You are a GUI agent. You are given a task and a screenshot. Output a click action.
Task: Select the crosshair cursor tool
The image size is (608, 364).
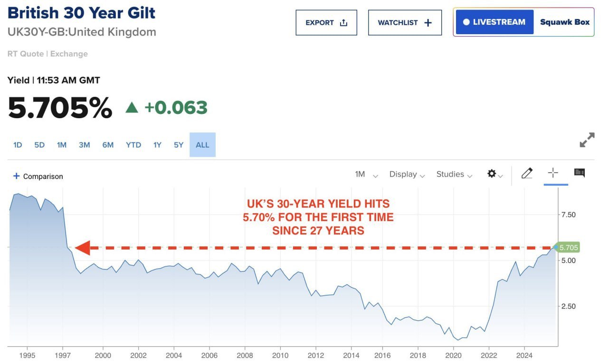coord(553,173)
